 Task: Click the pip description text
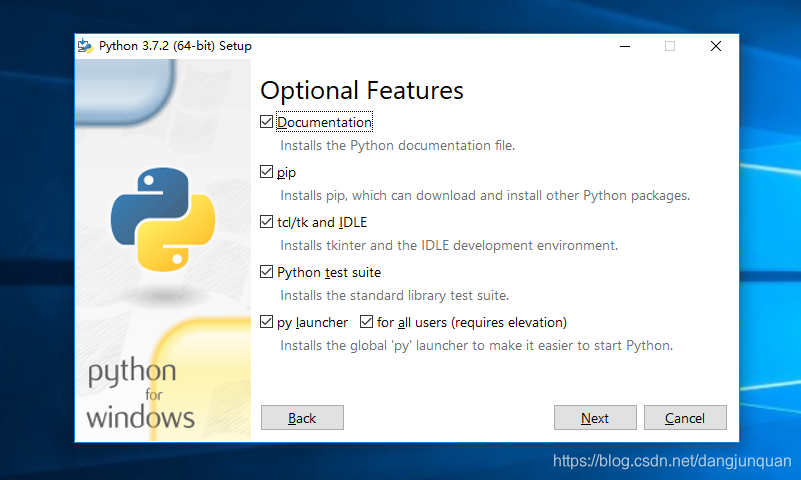(x=485, y=196)
